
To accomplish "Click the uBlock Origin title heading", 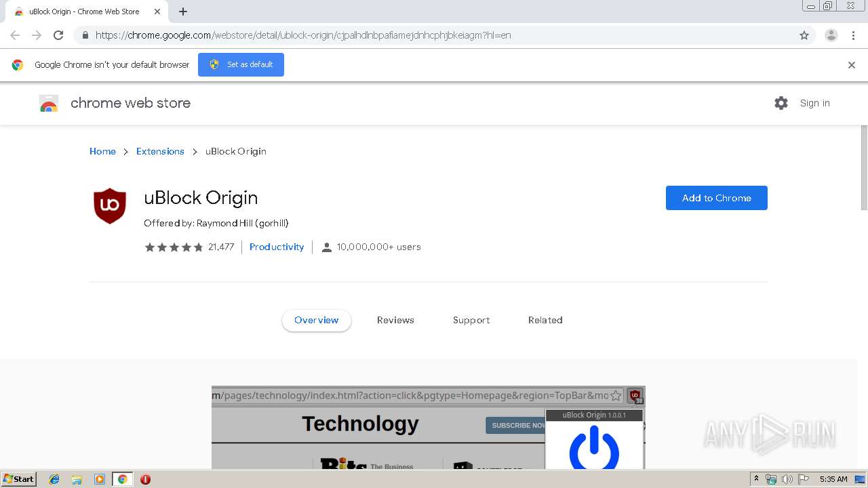I will (x=201, y=198).
